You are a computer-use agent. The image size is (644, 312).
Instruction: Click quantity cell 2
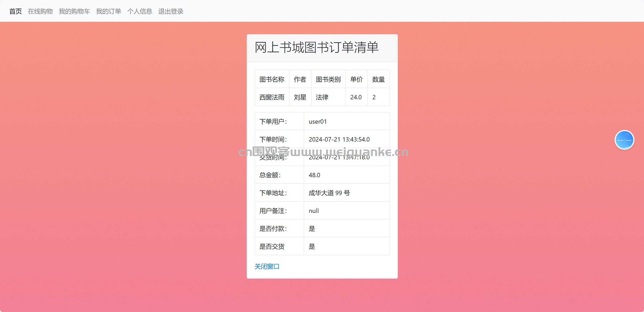(x=379, y=97)
